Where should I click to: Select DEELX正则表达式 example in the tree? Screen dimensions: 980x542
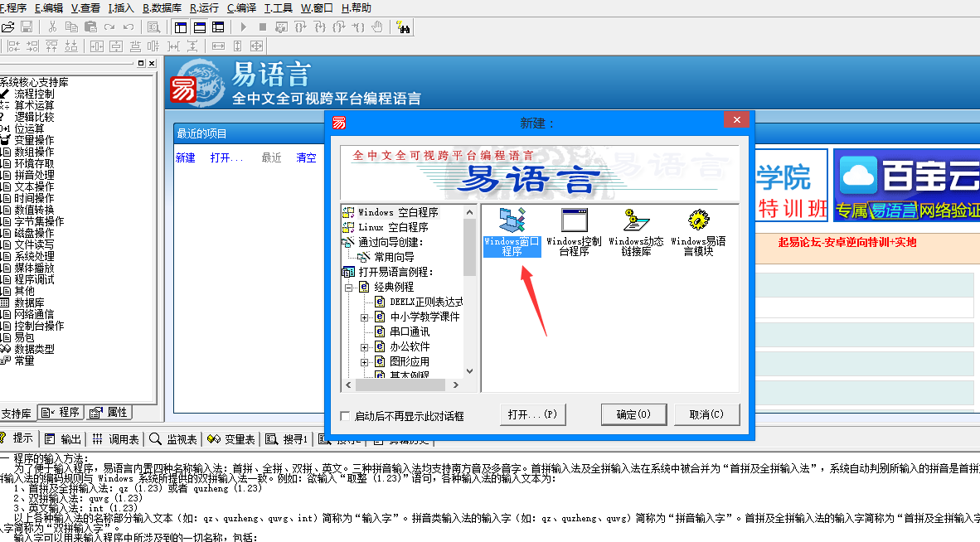pos(426,302)
